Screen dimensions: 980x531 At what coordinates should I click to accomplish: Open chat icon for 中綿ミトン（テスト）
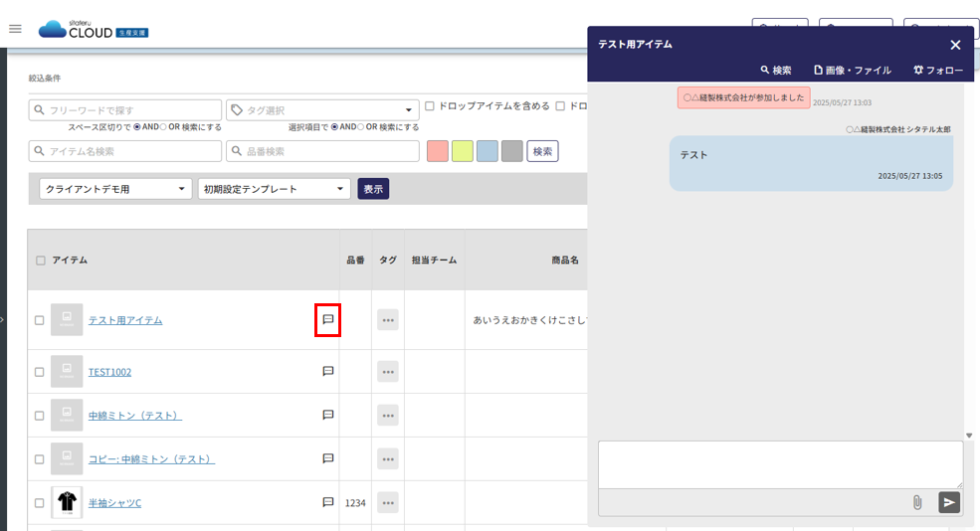[328, 415]
